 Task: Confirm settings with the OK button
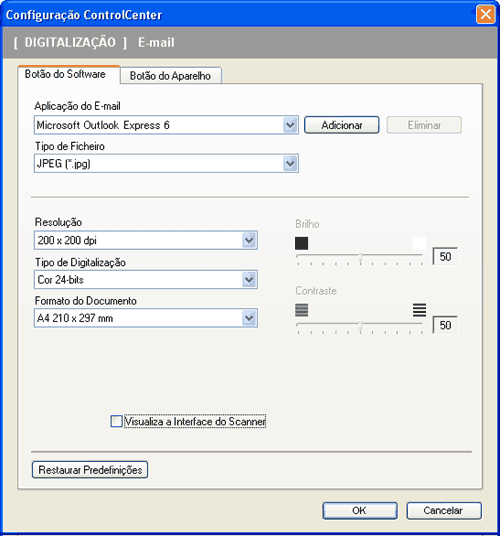(360, 510)
